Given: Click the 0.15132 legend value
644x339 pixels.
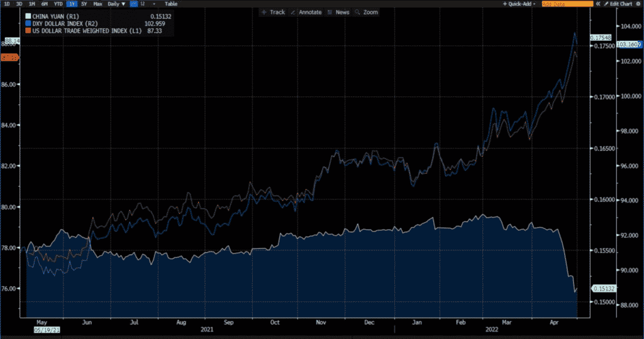Looking at the screenshot, I should (x=160, y=16).
